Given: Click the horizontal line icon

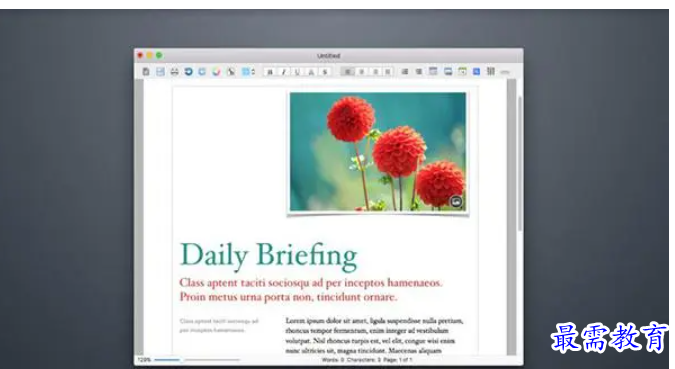Looking at the screenshot, I should 505,72.
